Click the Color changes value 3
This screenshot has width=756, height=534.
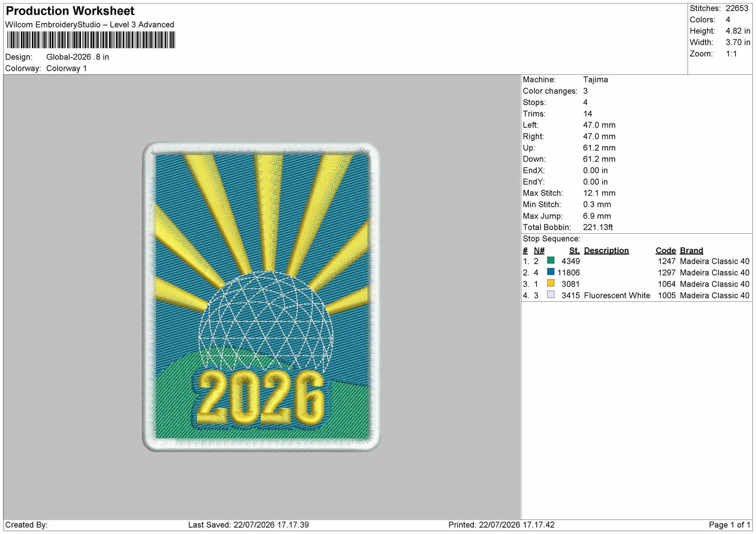(x=585, y=91)
